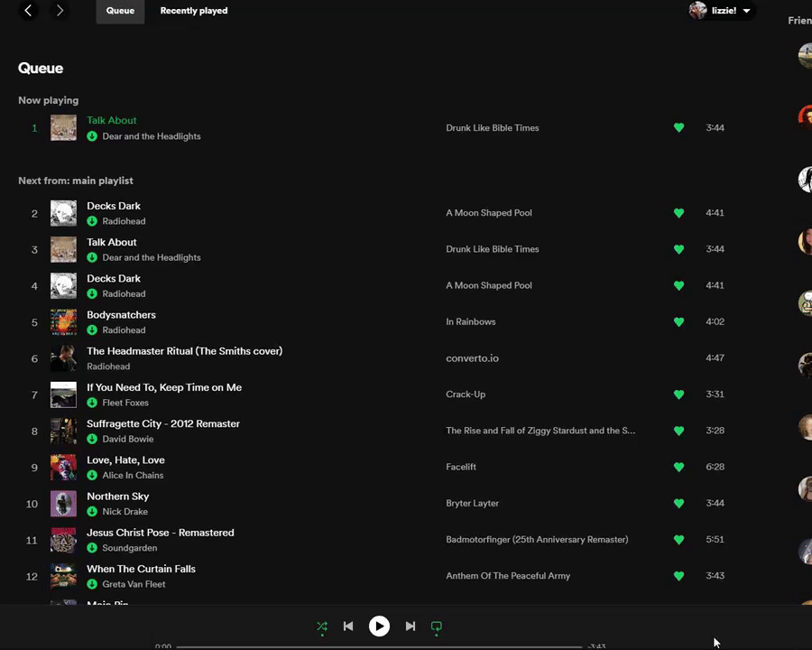Click downloaded icon next to Fleet Foxes
Image resolution: width=812 pixels, height=650 pixels.
pos(92,403)
